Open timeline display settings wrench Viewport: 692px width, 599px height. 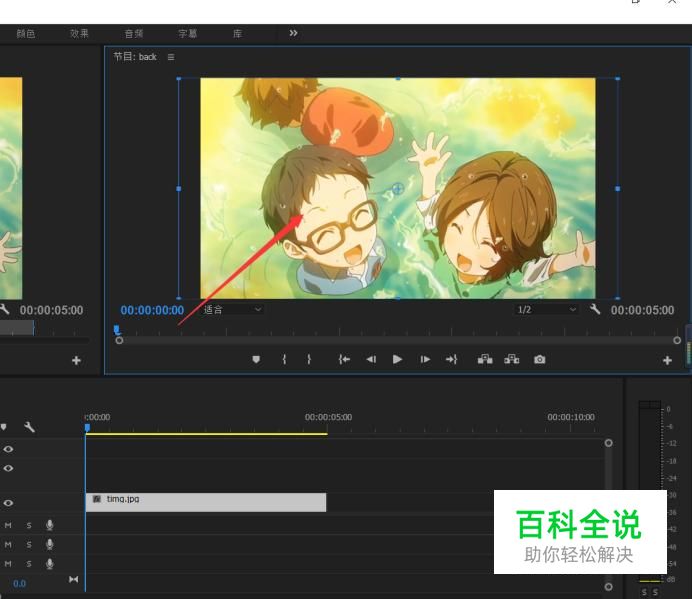click(29, 427)
